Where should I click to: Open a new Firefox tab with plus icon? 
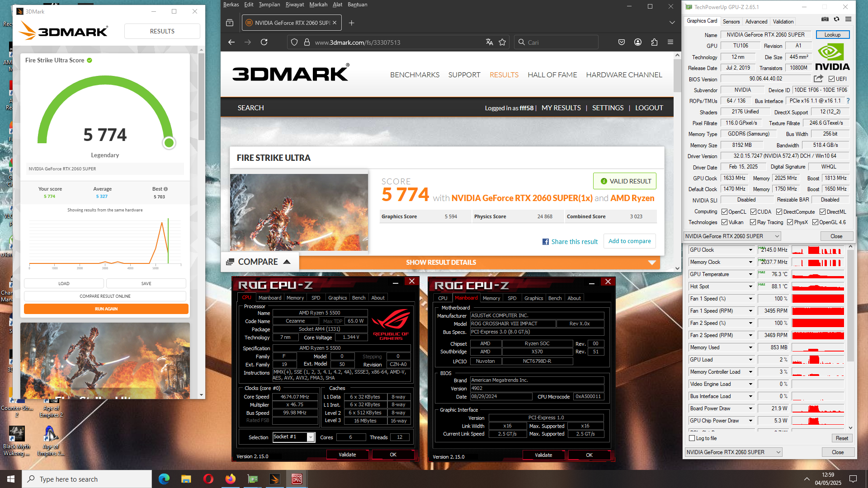coord(351,23)
